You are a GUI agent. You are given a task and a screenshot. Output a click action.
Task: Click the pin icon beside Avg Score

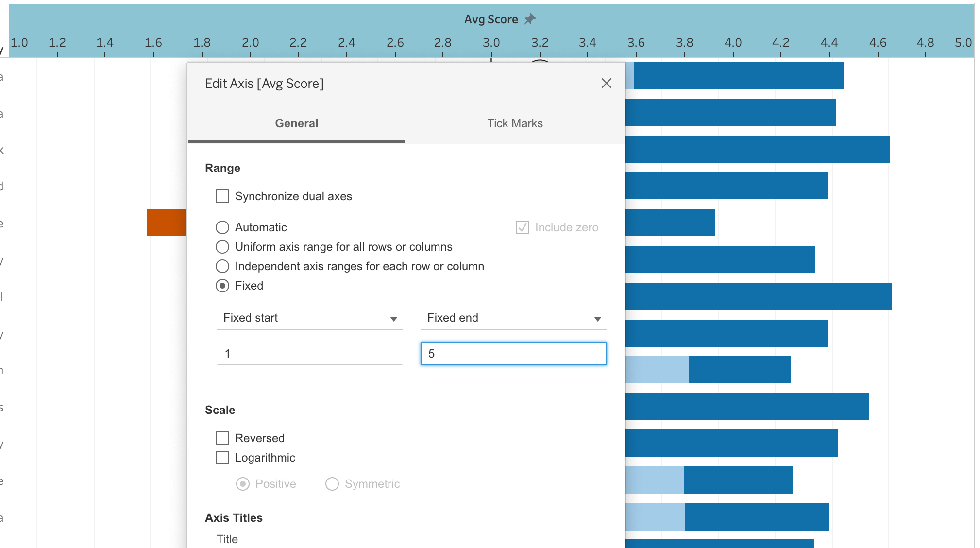click(x=530, y=19)
